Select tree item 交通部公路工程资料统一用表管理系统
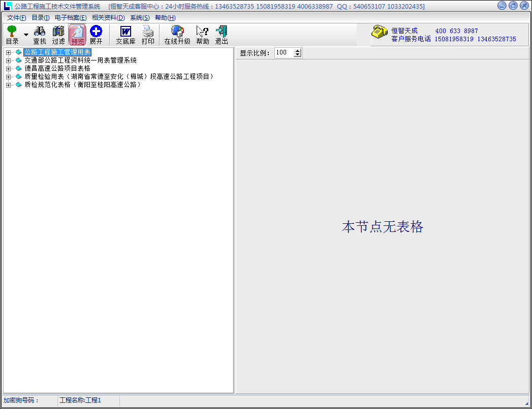The width and height of the screenshot is (532, 409). (80, 61)
